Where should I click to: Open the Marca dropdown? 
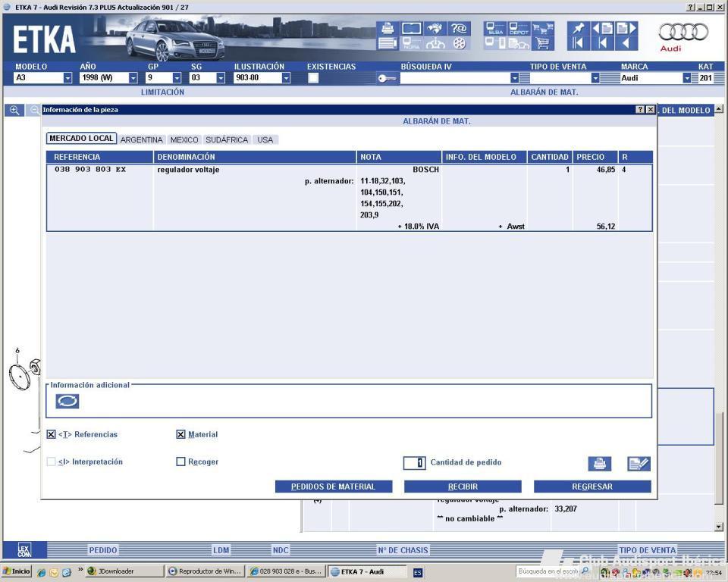tap(687, 78)
